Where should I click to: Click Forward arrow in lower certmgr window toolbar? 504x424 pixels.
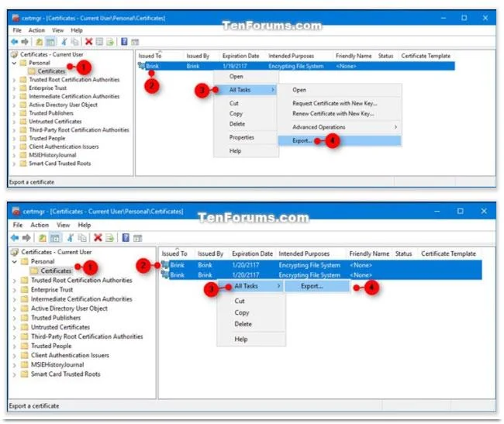pos(26,238)
